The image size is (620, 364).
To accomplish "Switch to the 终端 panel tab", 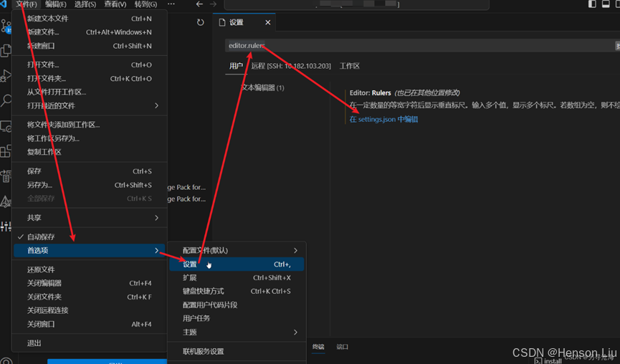I will coord(318,347).
